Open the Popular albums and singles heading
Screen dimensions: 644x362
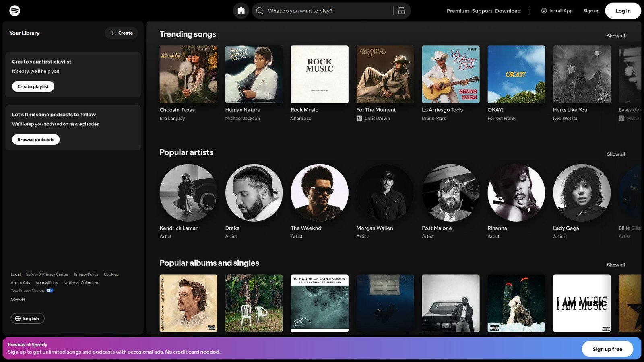click(209, 263)
